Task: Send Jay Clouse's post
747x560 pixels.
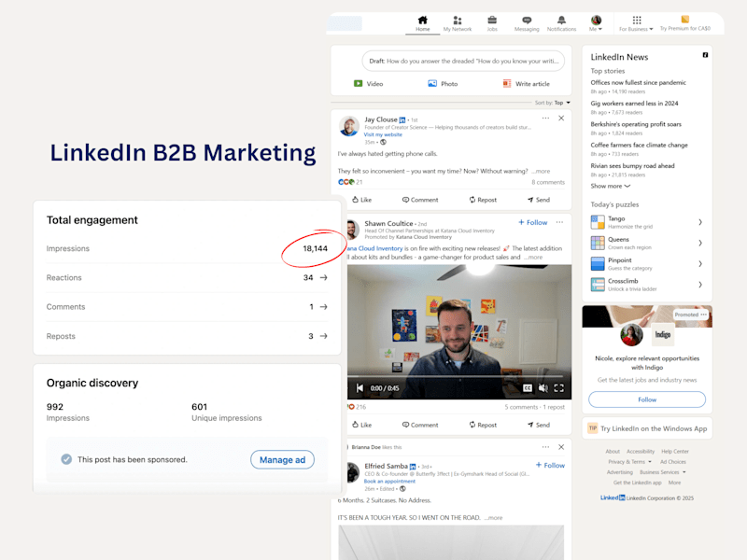Action: coord(539,200)
